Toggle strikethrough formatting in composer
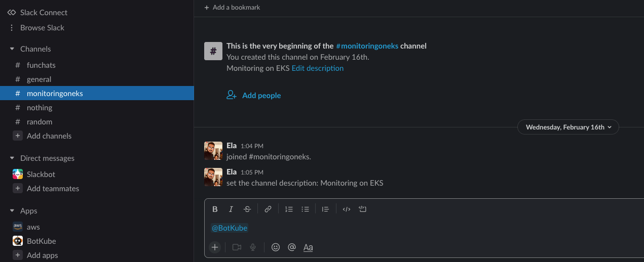 [247, 209]
